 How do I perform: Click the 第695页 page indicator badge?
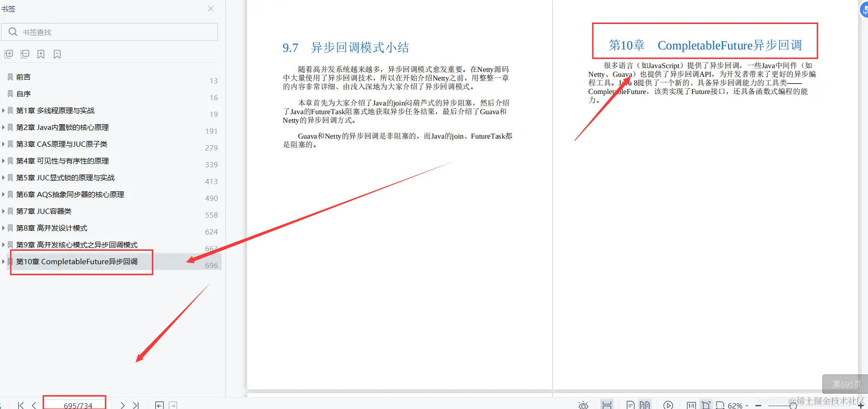[846, 384]
